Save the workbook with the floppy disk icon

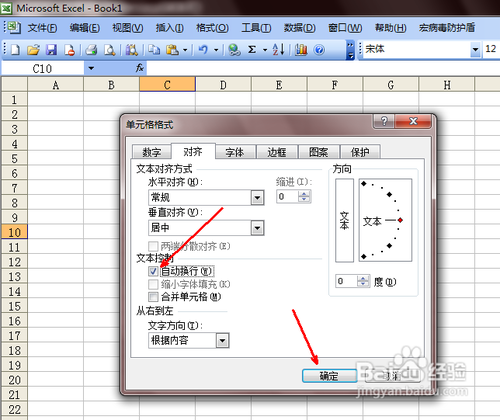coord(51,50)
